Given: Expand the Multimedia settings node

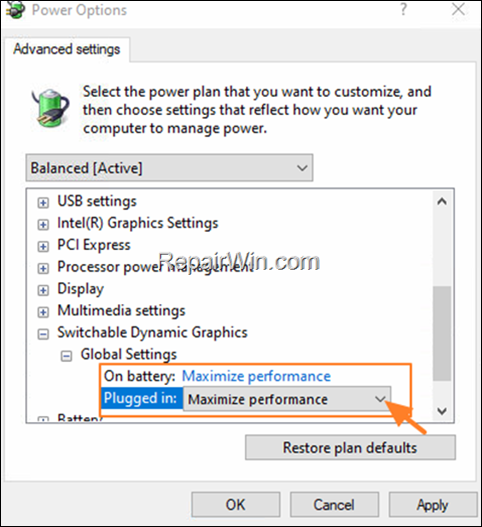Looking at the screenshot, I should [x=43, y=312].
